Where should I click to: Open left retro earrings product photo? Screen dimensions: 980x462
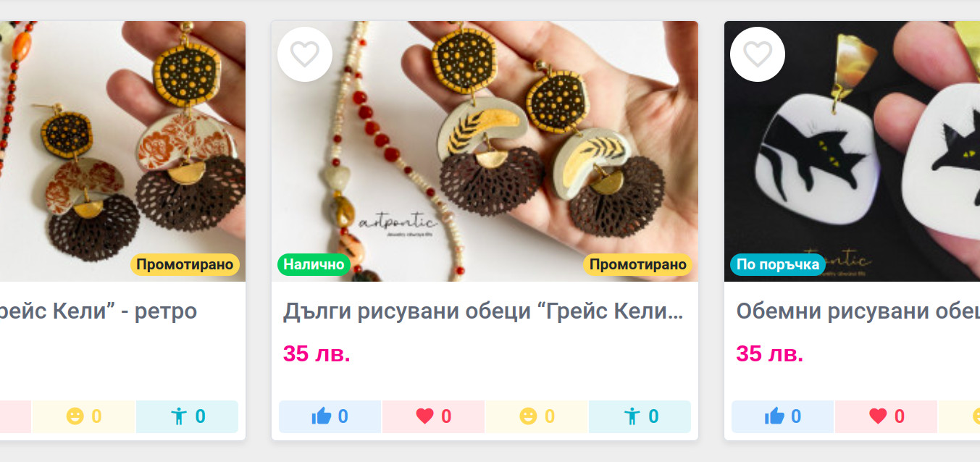[122, 151]
